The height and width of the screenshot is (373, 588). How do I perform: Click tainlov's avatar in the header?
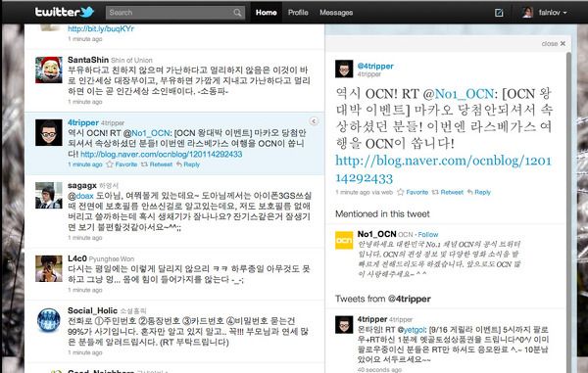tap(527, 13)
